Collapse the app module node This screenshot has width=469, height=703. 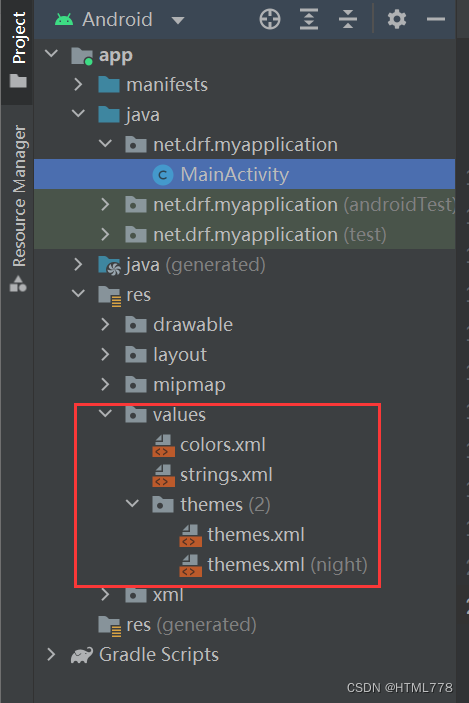pos(52,54)
